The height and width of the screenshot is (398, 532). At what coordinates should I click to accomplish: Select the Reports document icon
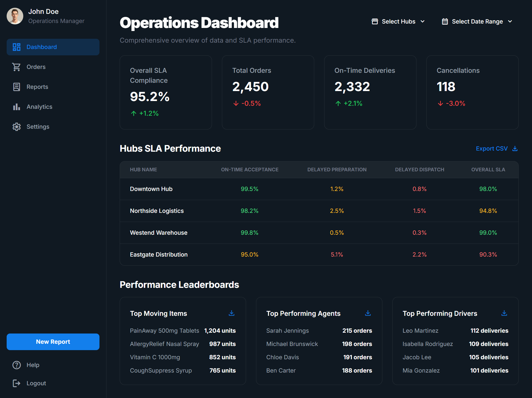(x=16, y=87)
